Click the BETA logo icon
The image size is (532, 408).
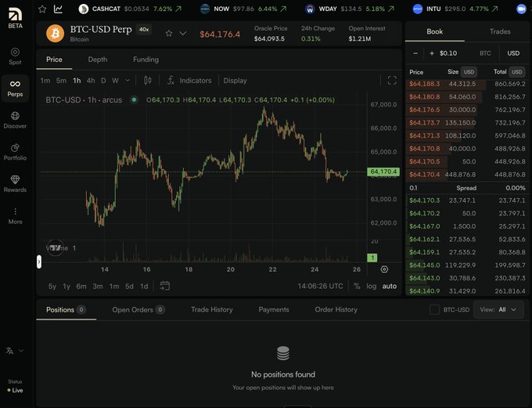pos(15,14)
